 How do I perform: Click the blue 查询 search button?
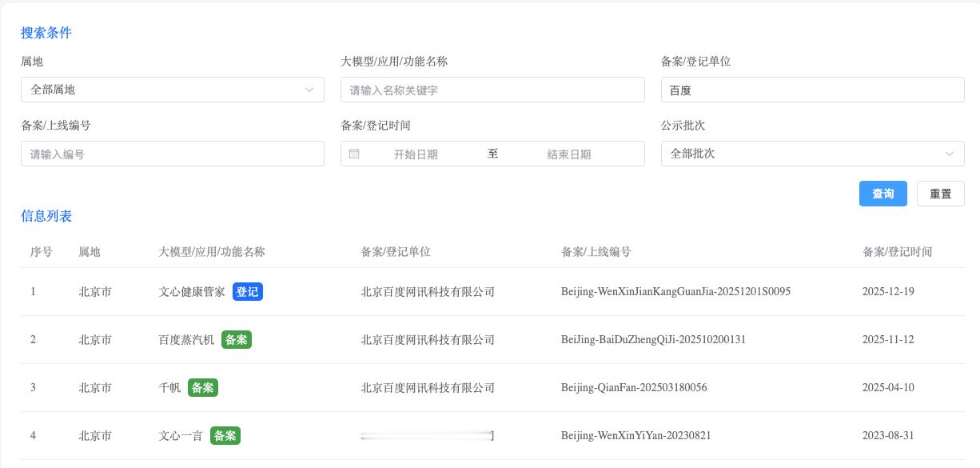tap(883, 194)
